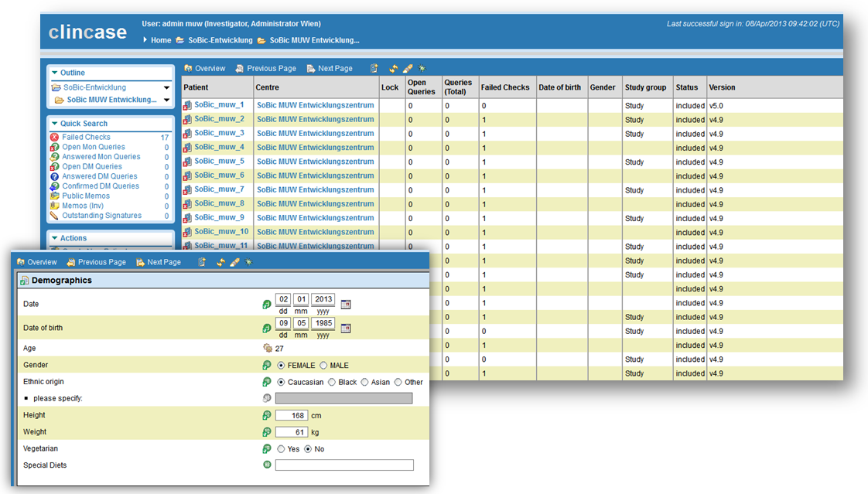This screenshot has height=494, width=868.
Task: Select MALE gender radio button
Action: [x=323, y=365]
